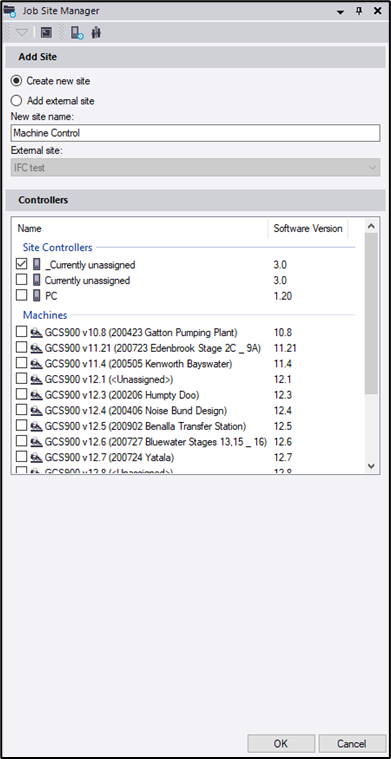Click the scroll down arrow in Controllers list
Viewport: 391px width, 759px height.
click(x=371, y=466)
